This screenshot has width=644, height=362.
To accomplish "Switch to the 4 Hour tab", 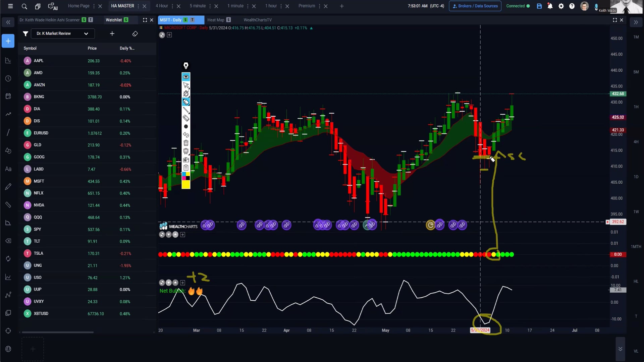I will coord(162,6).
